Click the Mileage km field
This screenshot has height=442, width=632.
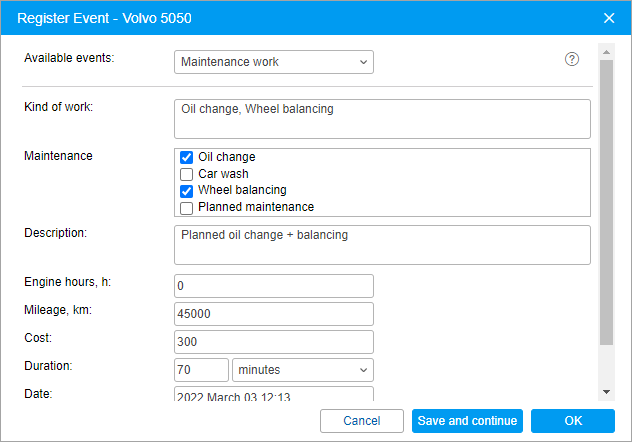(x=273, y=314)
